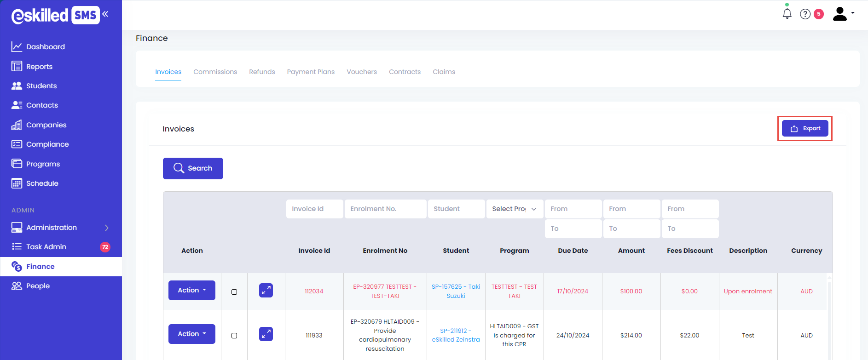Screen dimensions: 868x360
Task: Collapse the sidebar with double-chevron icon
Action: pos(105,14)
